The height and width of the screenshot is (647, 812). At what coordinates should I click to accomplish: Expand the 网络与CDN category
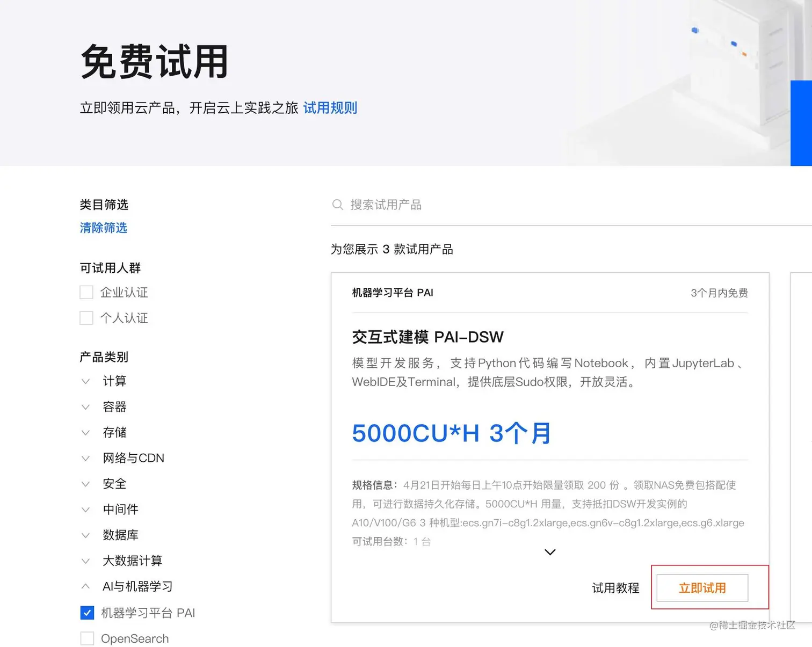point(86,458)
